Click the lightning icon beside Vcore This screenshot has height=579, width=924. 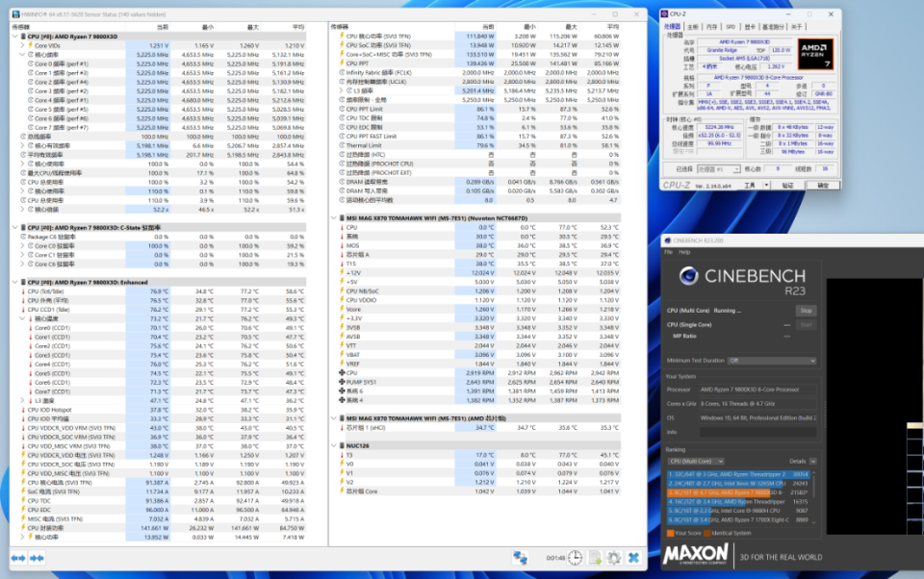click(x=341, y=310)
